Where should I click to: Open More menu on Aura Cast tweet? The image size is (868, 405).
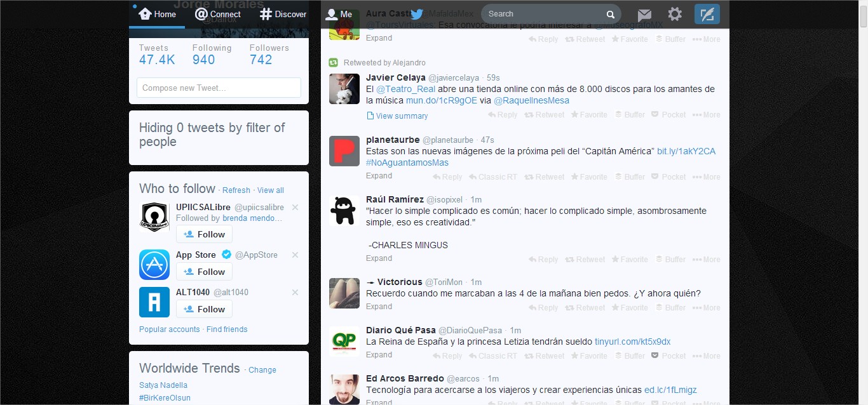[707, 39]
